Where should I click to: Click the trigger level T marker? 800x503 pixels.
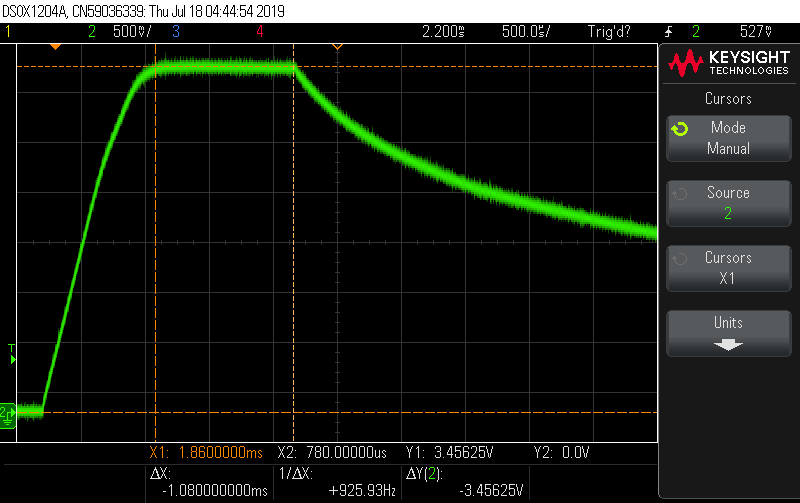12,355
